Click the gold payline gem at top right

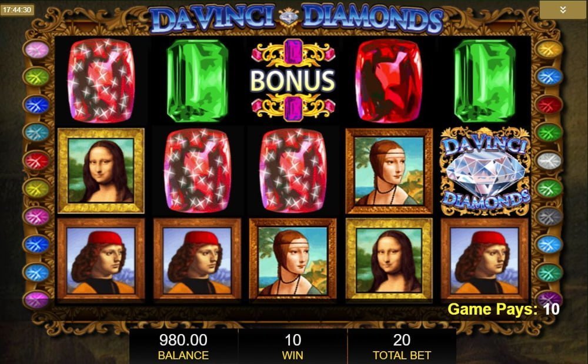(x=549, y=49)
